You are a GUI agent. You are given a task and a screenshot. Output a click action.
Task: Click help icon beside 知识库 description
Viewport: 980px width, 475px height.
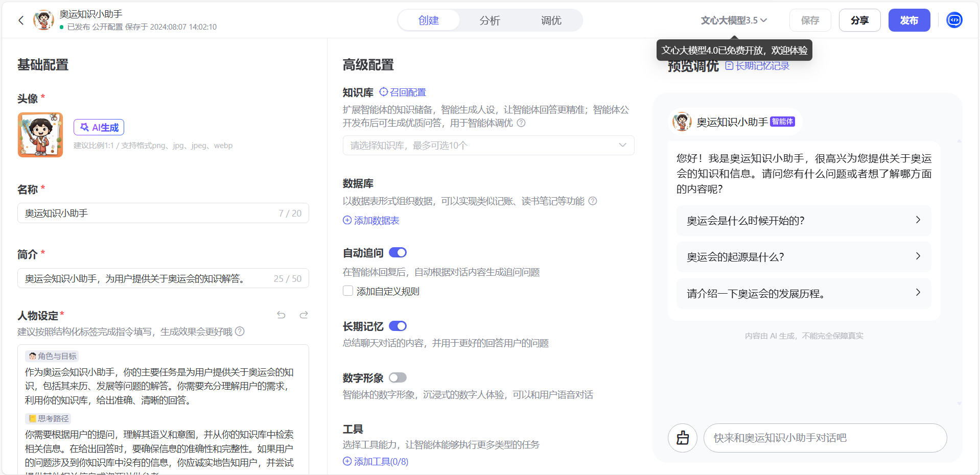coord(521,123)
